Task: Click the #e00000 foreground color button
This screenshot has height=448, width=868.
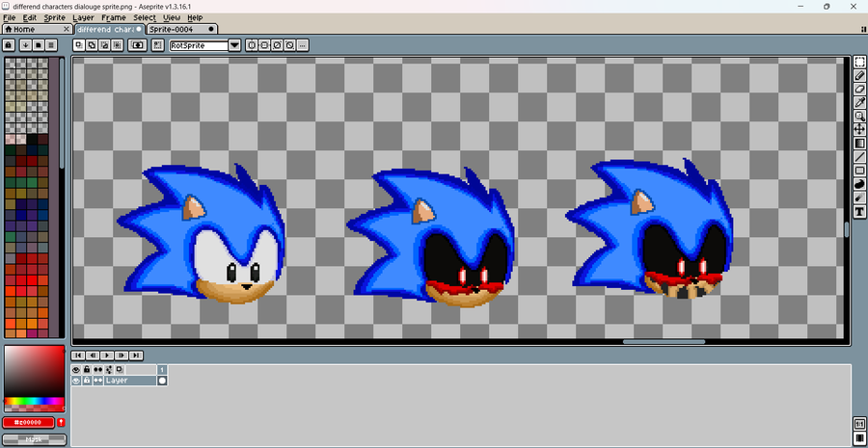Action: coord(28,423)
